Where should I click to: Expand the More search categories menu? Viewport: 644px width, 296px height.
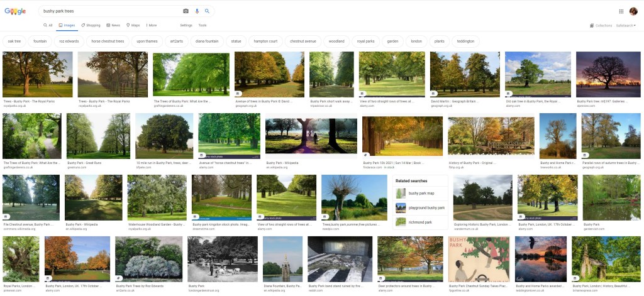pos(150,25)
